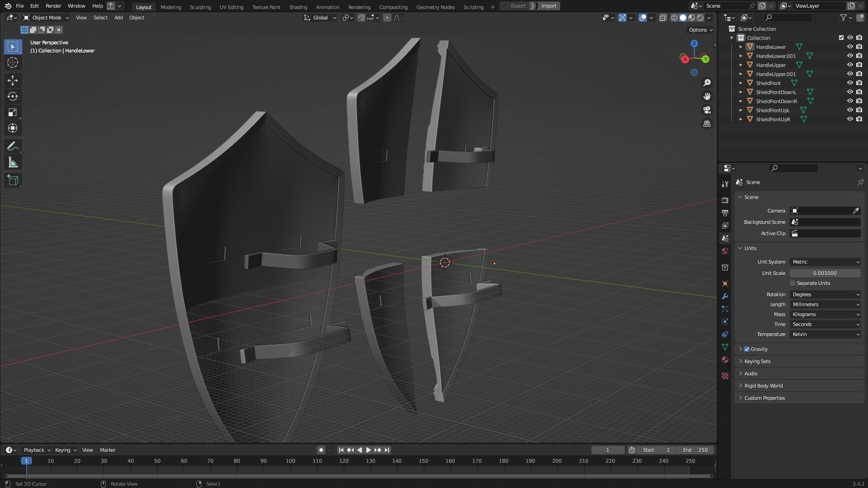
Task: Select ShieldFrontDownR in the outliner
Action: pos(776,101)
